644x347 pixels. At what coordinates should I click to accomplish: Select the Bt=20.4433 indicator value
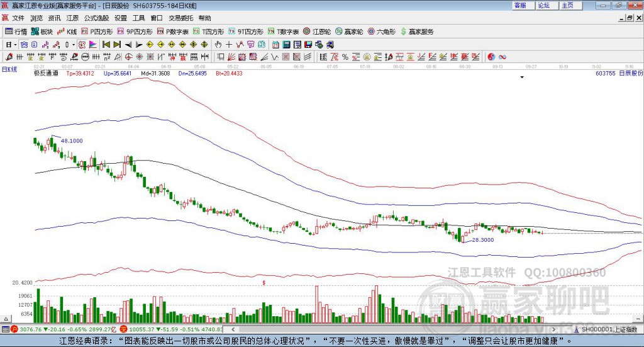[229, 73]
